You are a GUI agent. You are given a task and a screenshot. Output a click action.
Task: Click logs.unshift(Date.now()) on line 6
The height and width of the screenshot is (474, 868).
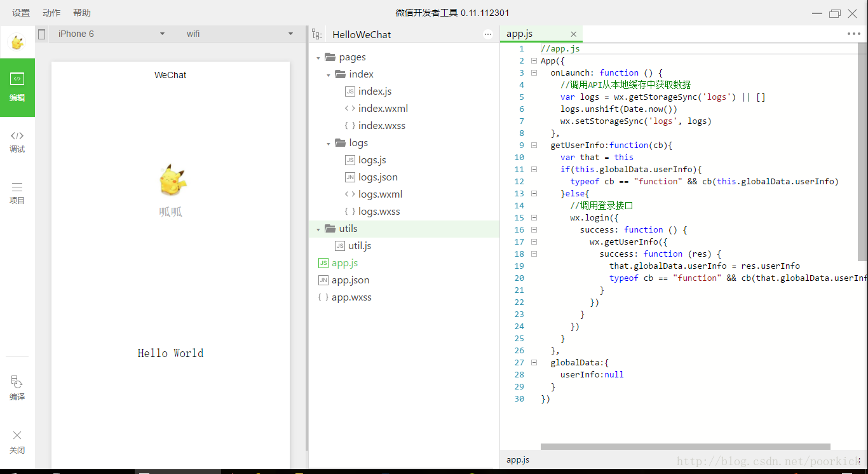click(619, 109)
